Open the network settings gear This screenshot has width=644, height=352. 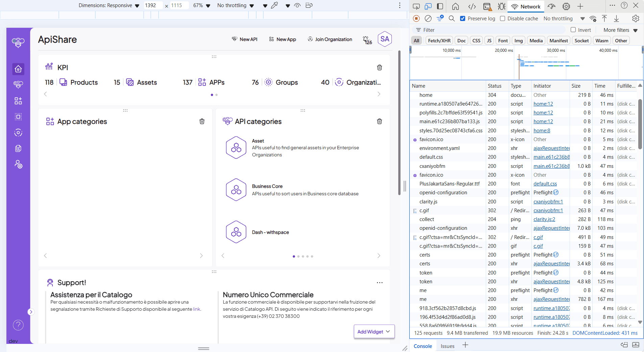(x=636, y=19)
